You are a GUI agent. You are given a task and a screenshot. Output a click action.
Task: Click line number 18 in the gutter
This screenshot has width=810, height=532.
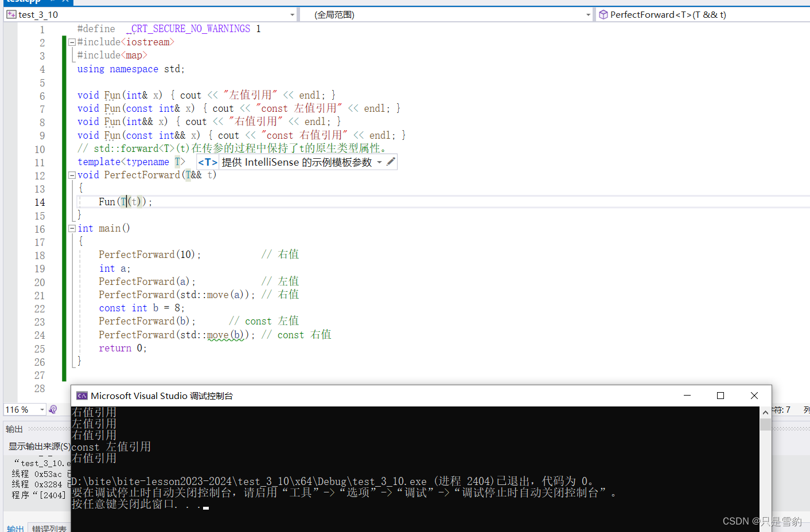(40, 256)
